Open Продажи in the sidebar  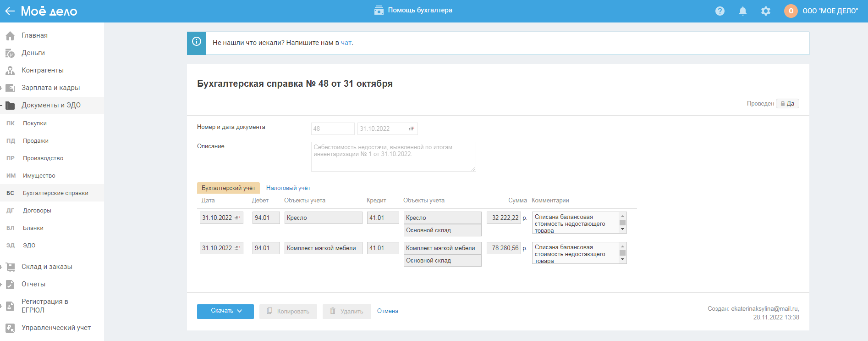tap(36, 141)
